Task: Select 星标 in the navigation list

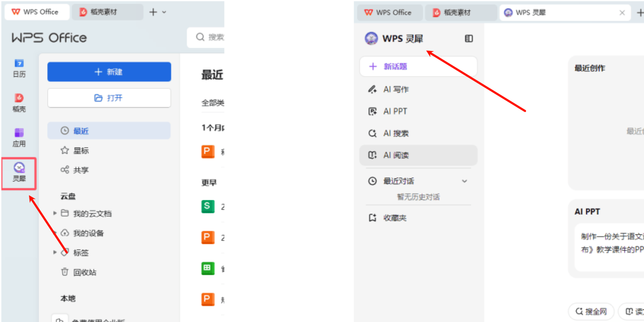Action: 81,150
